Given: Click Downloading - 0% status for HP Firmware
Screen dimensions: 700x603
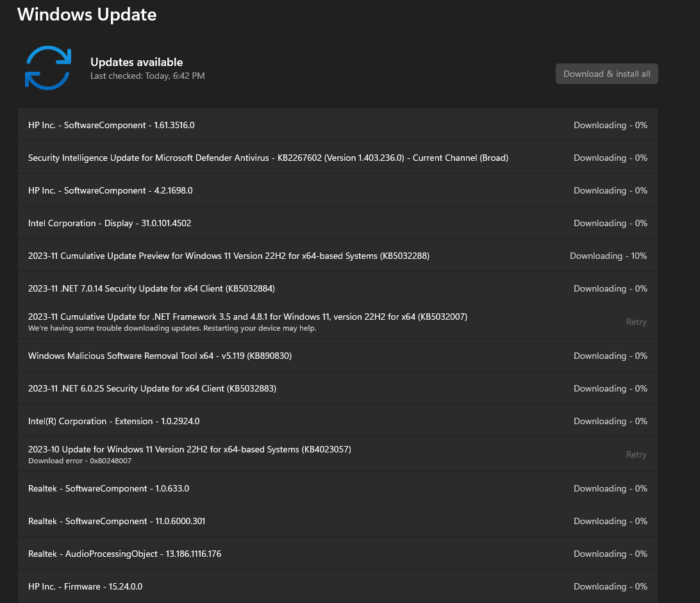Looking at the screenshot, I should (610, 586).
